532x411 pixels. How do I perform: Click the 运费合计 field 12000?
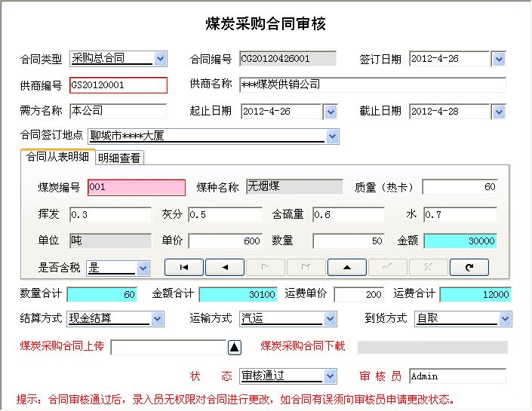[x=475, y=294]
